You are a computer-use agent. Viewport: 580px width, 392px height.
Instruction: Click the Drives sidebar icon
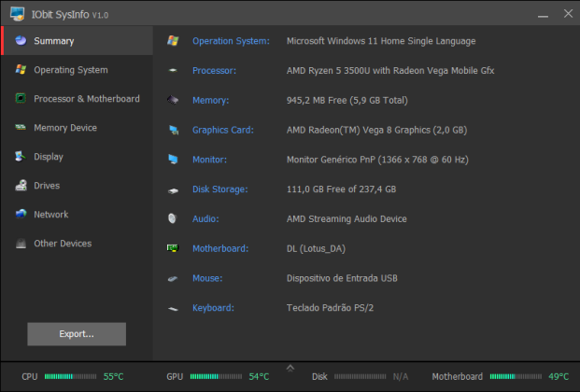[x=21, y=186]
